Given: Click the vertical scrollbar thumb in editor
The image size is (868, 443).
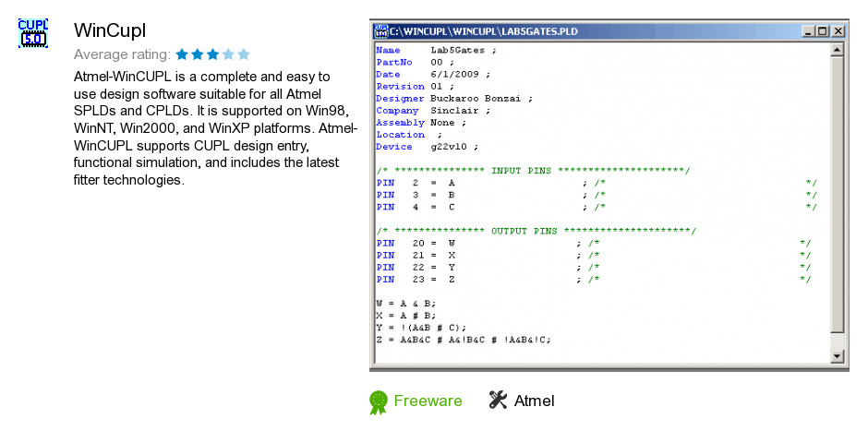Looking at the screenshot, I should point(838,195).
